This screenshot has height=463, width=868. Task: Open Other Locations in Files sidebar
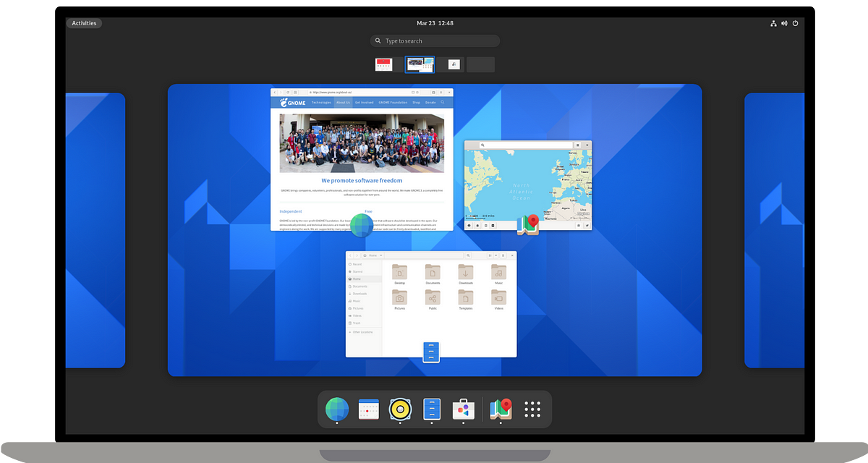tap(362, 332)
